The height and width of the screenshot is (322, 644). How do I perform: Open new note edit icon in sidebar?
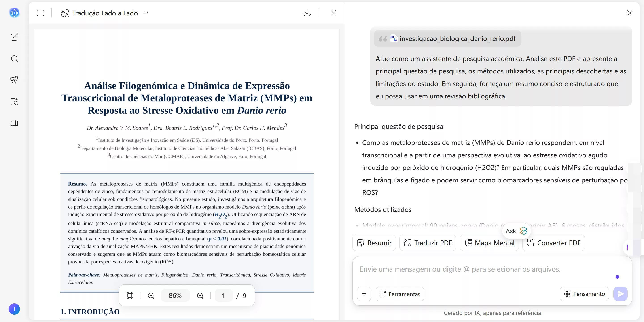click(x=14, y=37)
